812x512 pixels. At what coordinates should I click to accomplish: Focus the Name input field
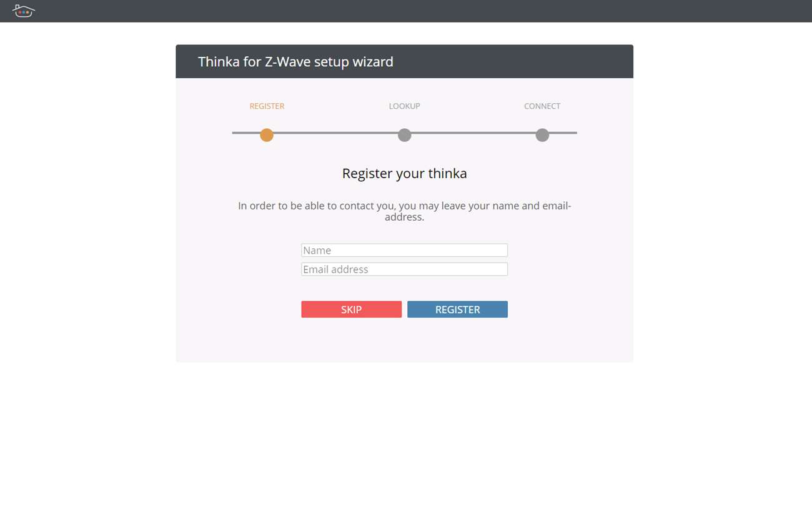pos(404,250)
